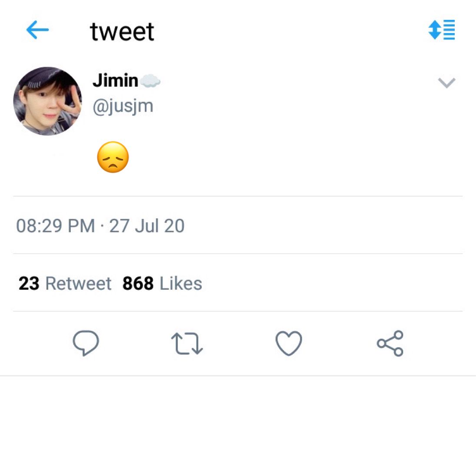View the 868 Likes list

162,284
